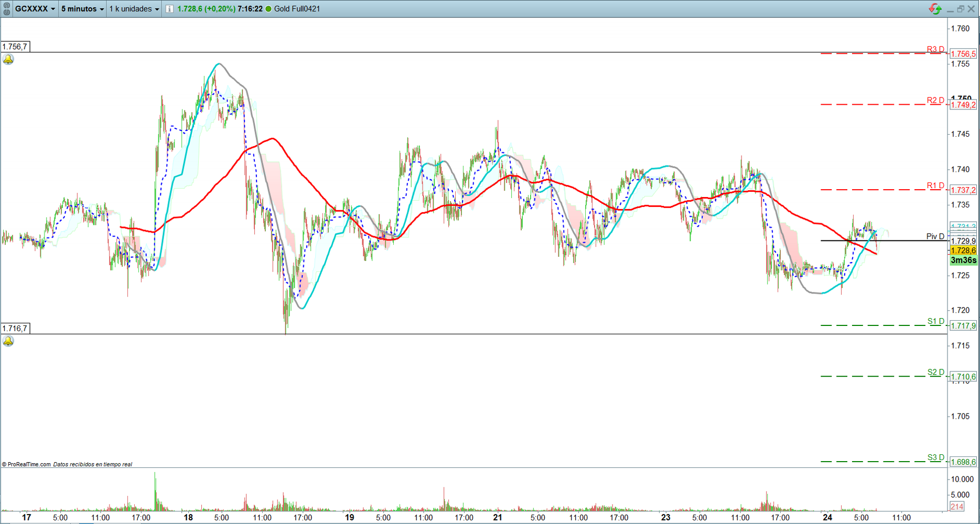Screen dimensions: 980x524
Task: Click the 1.705 price axis label
Action: pos(961,417)
